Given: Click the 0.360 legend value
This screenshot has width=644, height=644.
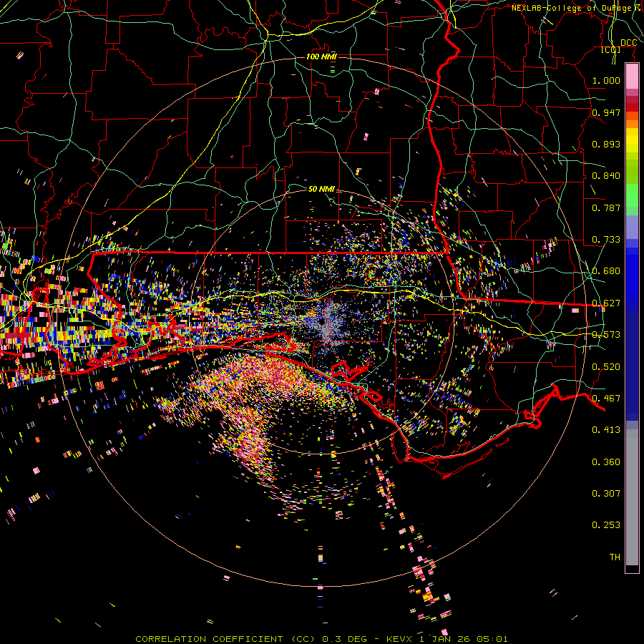Looking at the screenshot, I should (x=606, y=462).
